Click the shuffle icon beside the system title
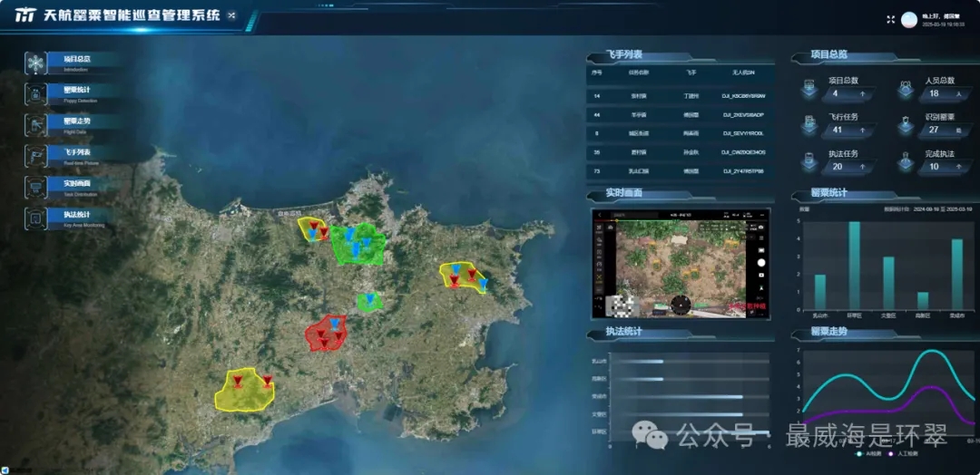The width and height of the screenshot is (980, 475). tap(231, 15)
